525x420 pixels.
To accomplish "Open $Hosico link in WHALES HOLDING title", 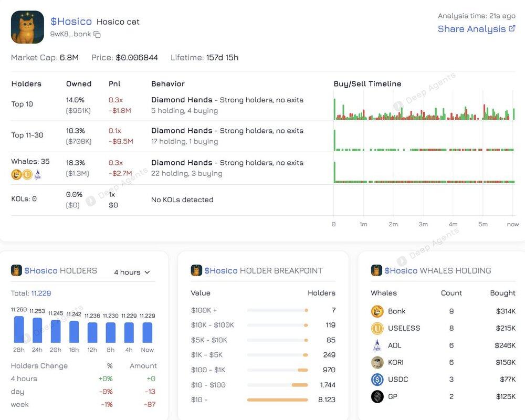I will [401, 270].
